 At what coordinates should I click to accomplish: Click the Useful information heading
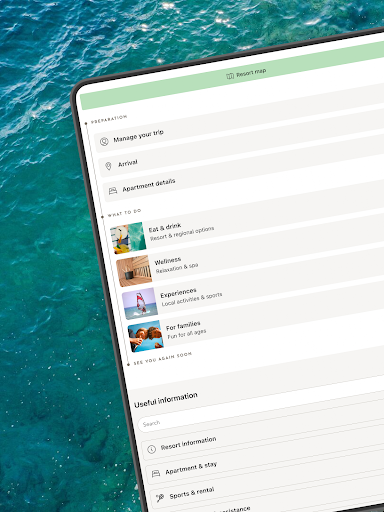click(x=166, y=400)
